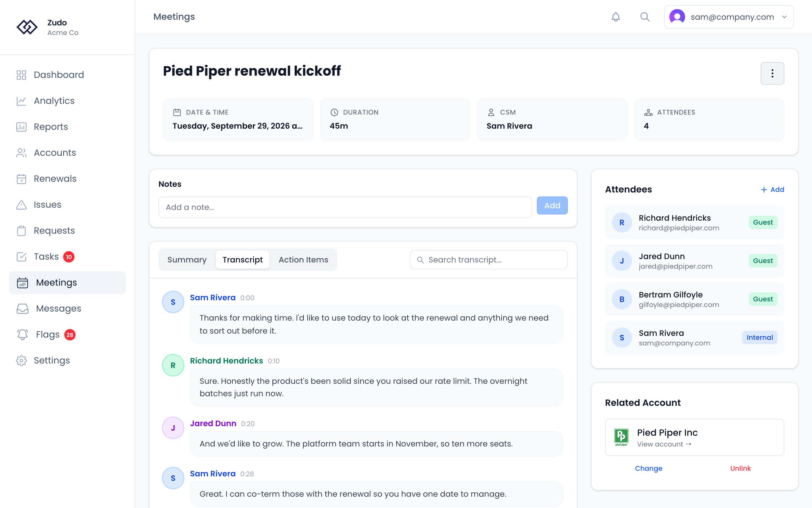Click Bertram Gilfoyle attendee row
Image resolution: width=812 pixels, height=508 pixels.
[x=694, y=299]
